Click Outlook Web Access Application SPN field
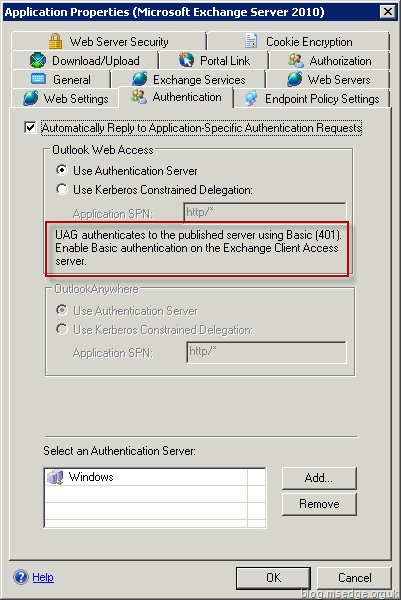This screenshot has width=401, height=600. coord(265,212)
